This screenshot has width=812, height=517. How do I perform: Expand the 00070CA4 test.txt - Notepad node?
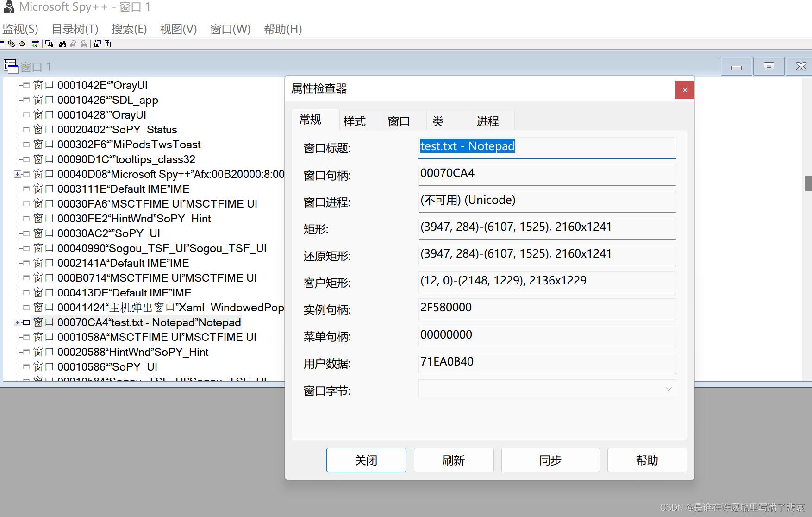17,322
